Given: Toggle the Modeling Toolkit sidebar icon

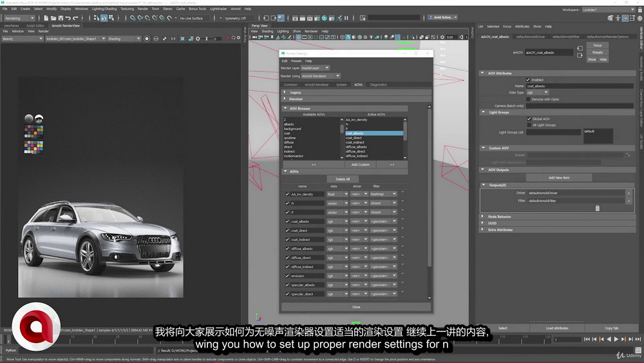Looking at the screenshot, I should [611, 18].
